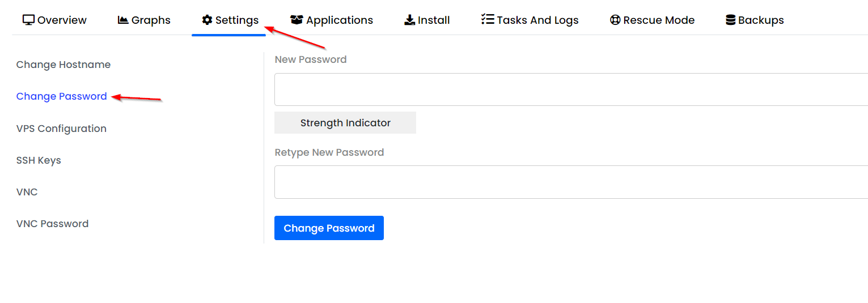
Task: Open VPS Configuration settings
Action: 61,129
